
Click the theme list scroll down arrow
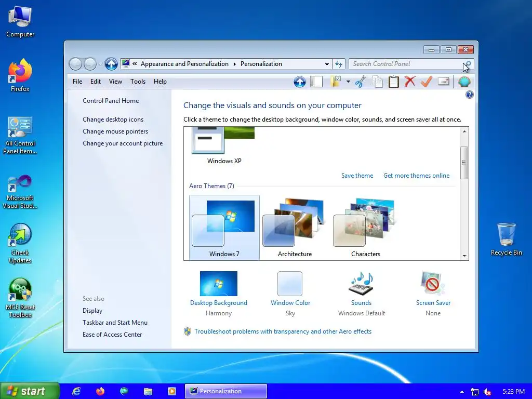click(464, 256)
